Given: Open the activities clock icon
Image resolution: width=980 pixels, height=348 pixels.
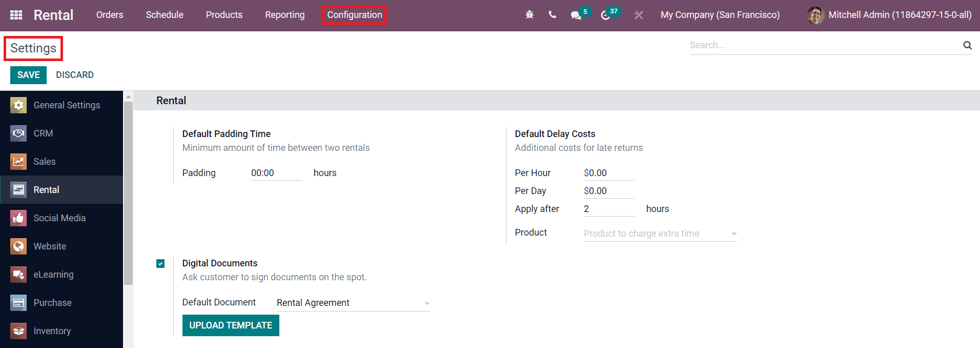Looking at the screenshot, I should 605,15.
